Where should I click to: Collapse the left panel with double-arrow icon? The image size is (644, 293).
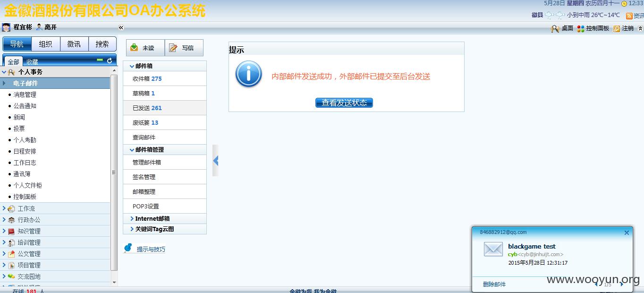[x=121, y=28]
